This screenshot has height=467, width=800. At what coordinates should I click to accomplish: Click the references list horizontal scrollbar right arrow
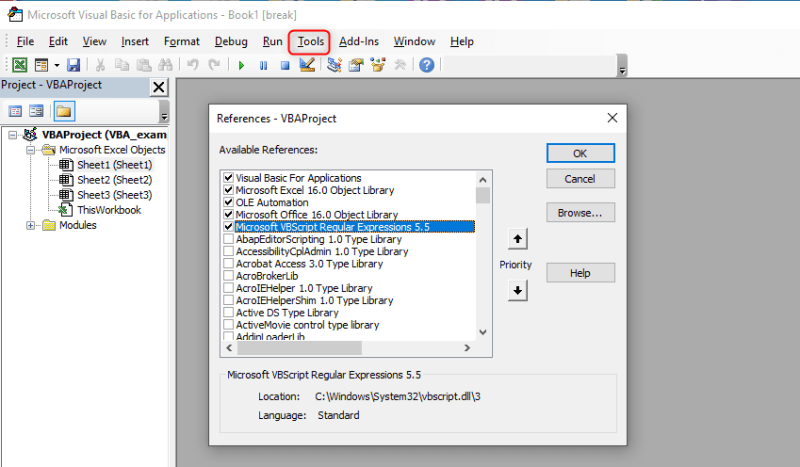[467, 348]
